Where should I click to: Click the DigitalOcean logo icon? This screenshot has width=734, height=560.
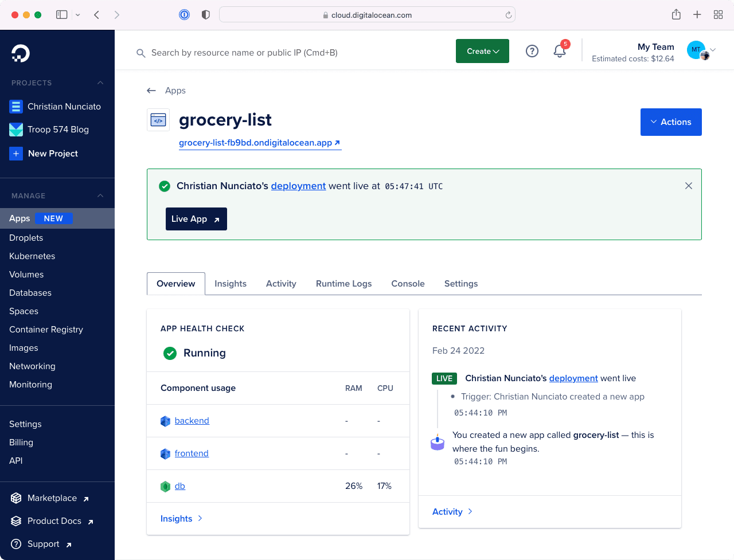coord(21,53)
